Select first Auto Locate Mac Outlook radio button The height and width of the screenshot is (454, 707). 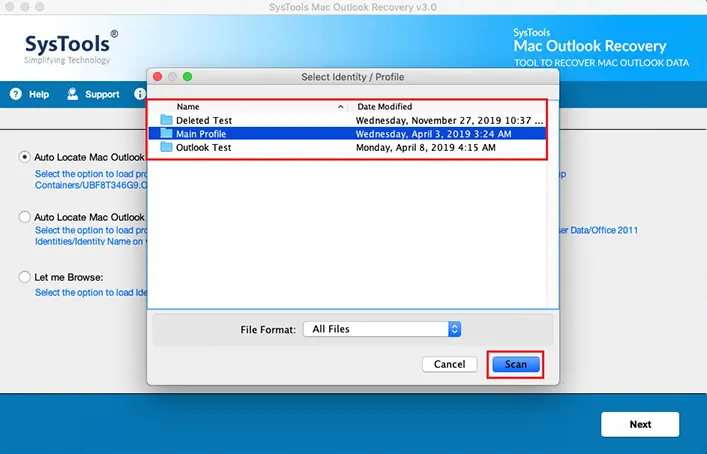[24, 157]
